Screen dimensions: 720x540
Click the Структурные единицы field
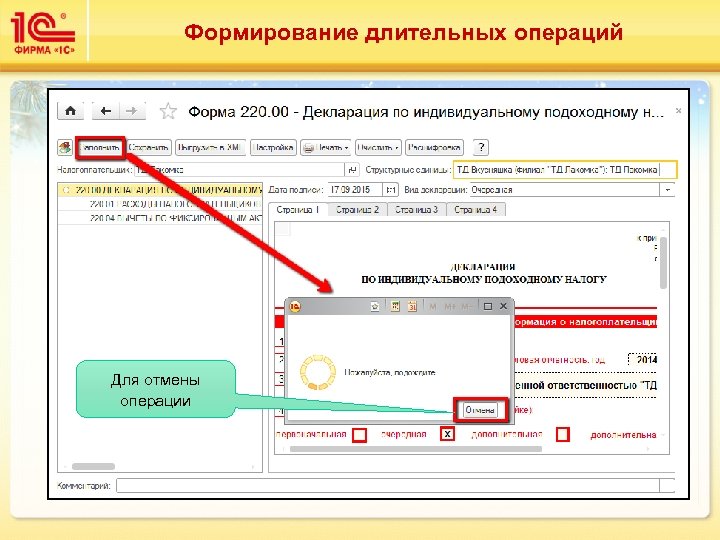tap(565, 169)
